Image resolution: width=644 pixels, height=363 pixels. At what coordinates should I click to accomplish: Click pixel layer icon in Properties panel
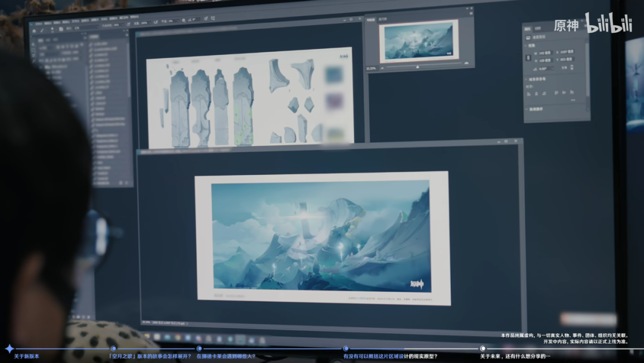[528, 38]
